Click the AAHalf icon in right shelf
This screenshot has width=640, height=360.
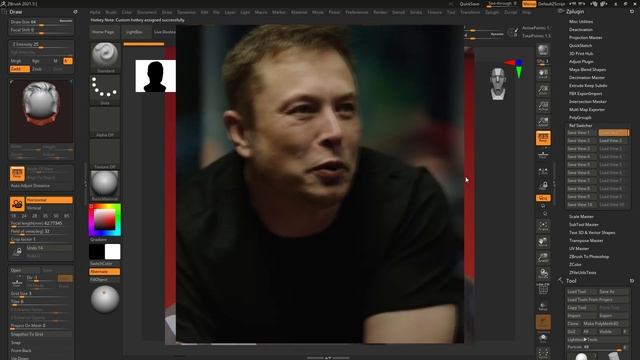(x=543, y=121)
